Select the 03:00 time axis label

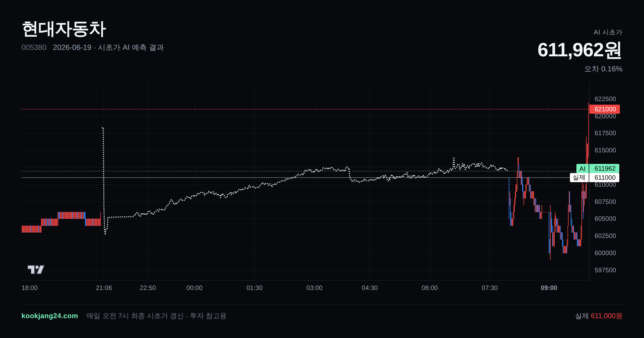314,288
